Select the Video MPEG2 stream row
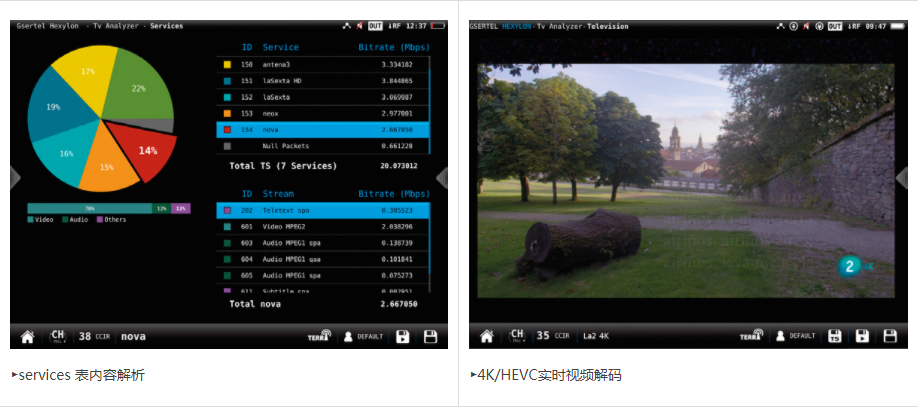Screen dimensions: 918x407 (322, 227)
